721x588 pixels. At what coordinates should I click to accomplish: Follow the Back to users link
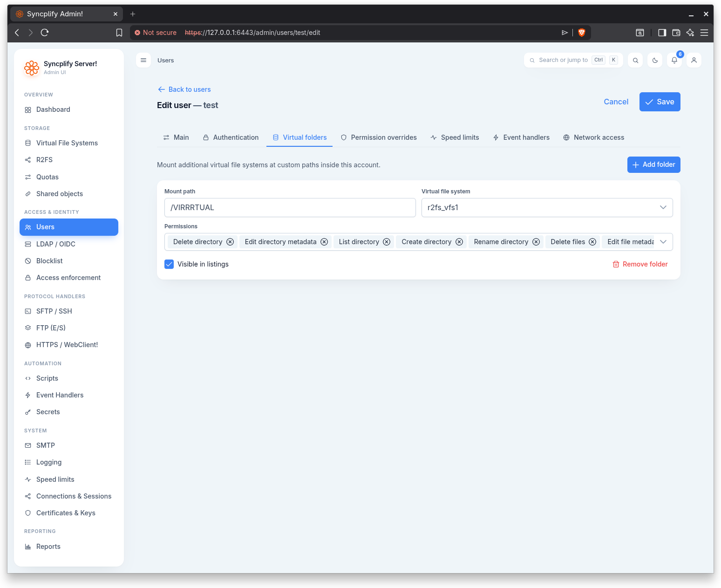tap(184, 89)
